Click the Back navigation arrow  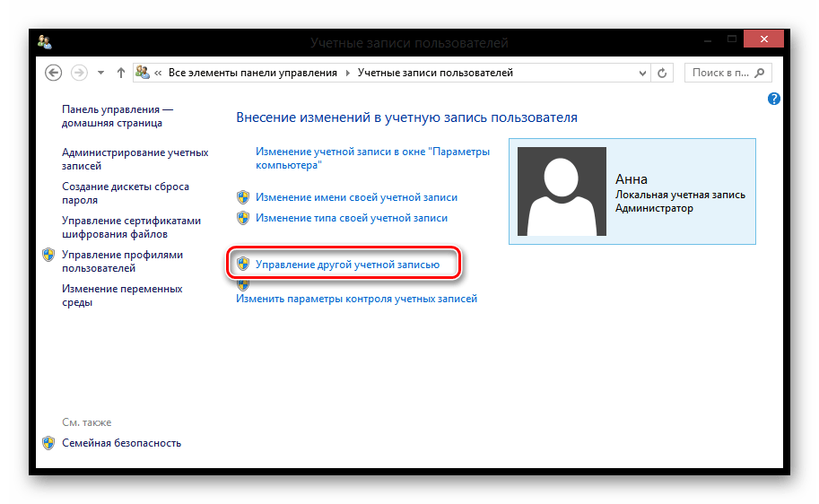tap(53, 73)
